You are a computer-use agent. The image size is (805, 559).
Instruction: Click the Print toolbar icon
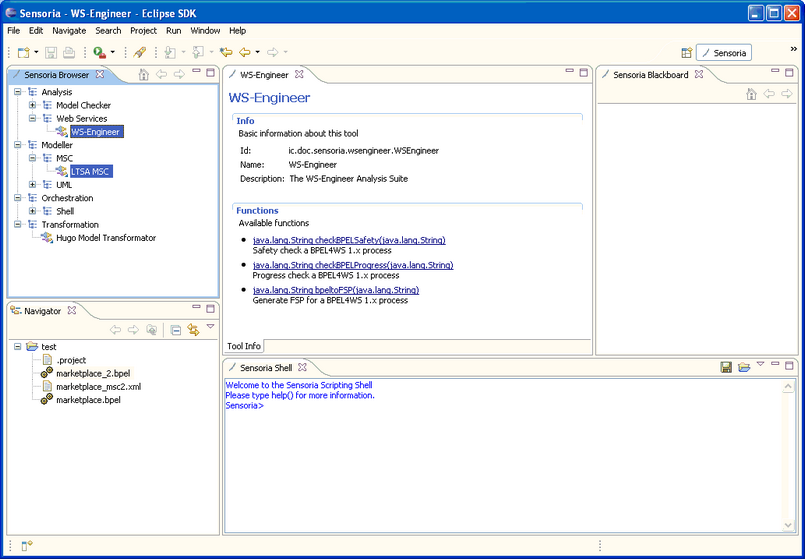(69, 52)
